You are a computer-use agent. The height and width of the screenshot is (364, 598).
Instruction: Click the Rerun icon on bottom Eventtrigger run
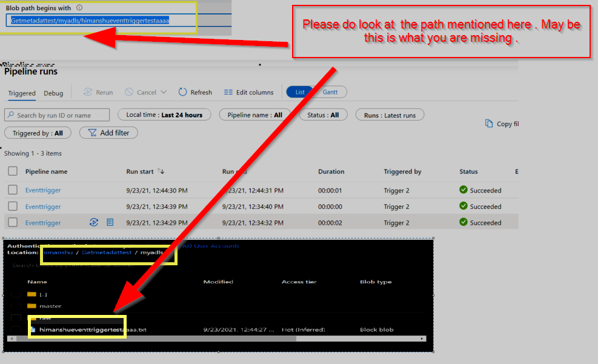[94, 222]
